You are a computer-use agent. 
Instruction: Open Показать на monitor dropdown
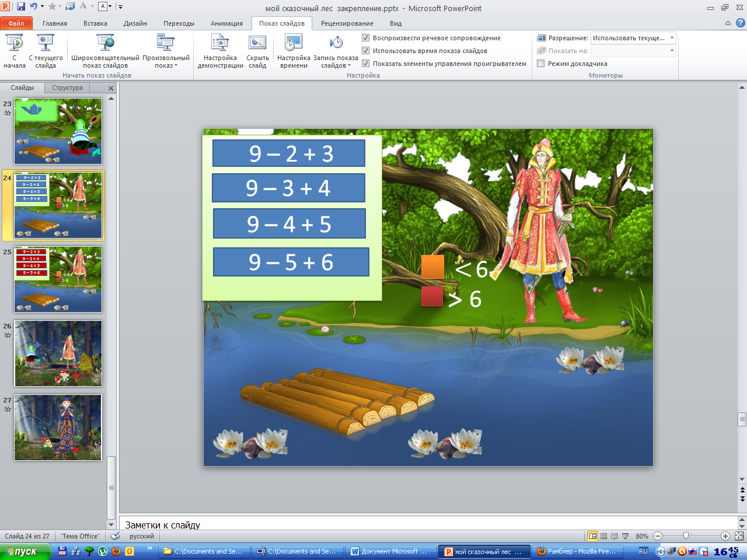pyautogui.click(x=633, y=51)
